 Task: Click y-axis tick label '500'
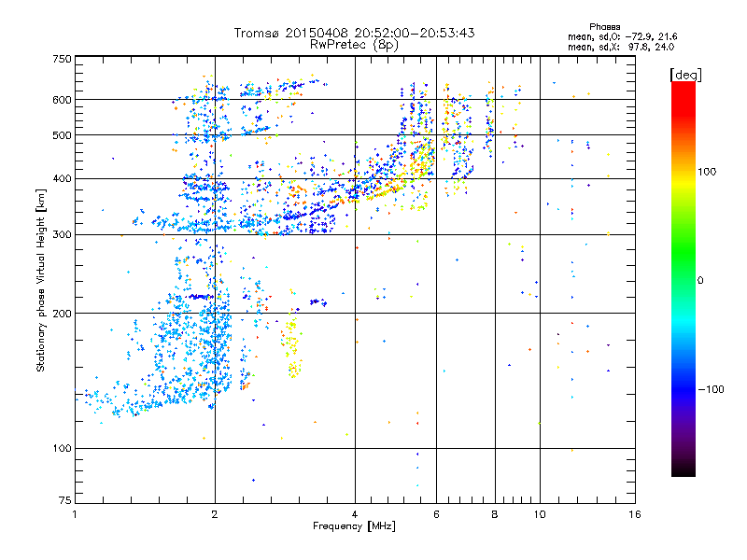coord(63,135)
